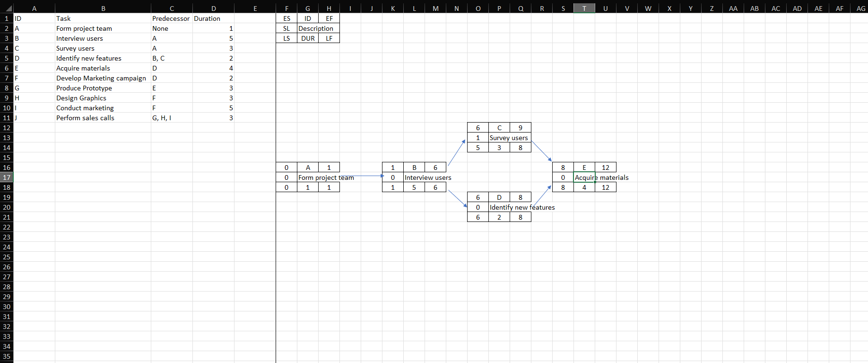Viewport: 868px width, 363px height.
Task: Click legend cell 'SL'
Action: [x=286, y=28]
